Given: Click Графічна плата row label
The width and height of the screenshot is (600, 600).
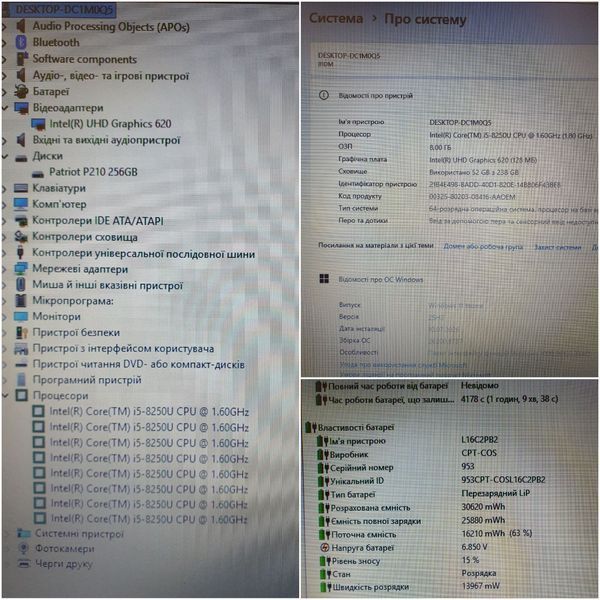Looking at the screenshot, I should (362, 159).
